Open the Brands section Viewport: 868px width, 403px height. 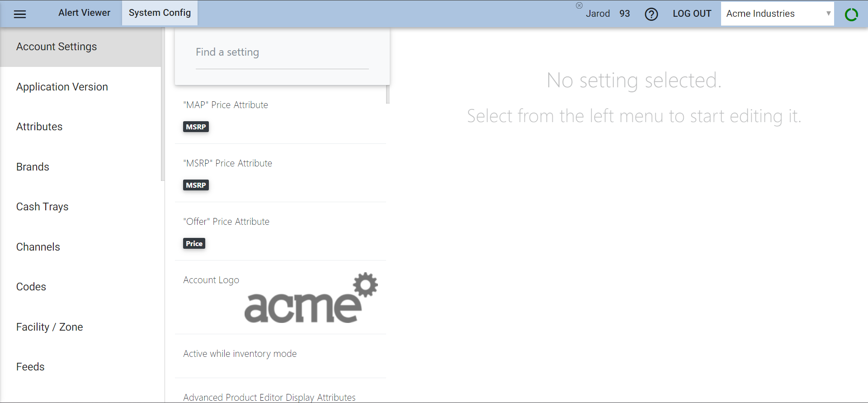click(x=33, y=167)
